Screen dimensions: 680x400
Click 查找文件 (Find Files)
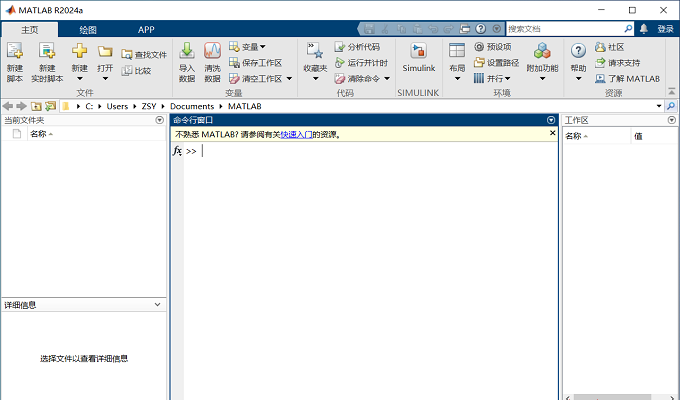pos(144,55)
